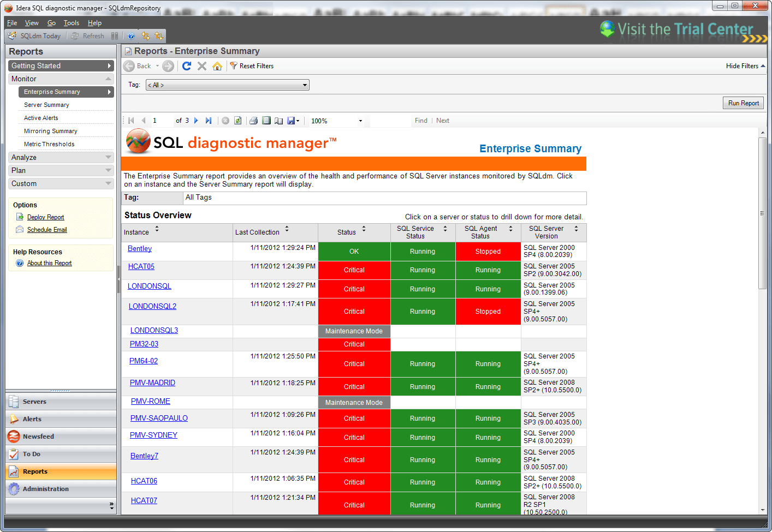The width and height of the screenshot is (772, 532).
Task: Click the Export/Save report icon
Action: pyautogui.click(x=291, y=120)
